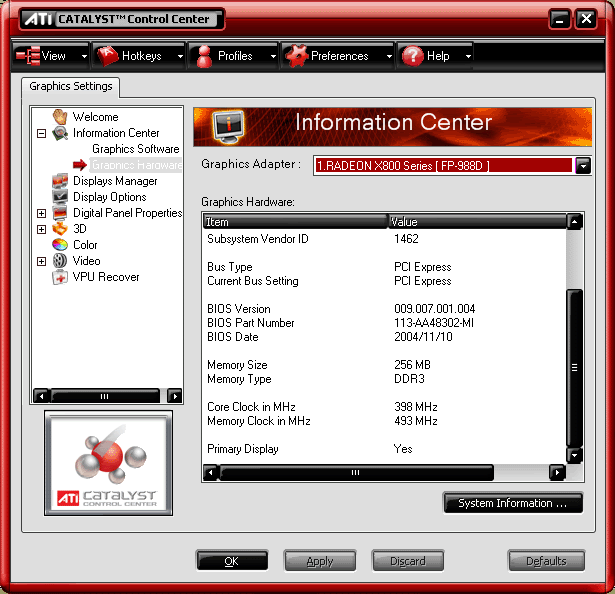Click the Information Center monitor banner icon
The height and width of the screenshot is (594, 615).
point(228,126)
